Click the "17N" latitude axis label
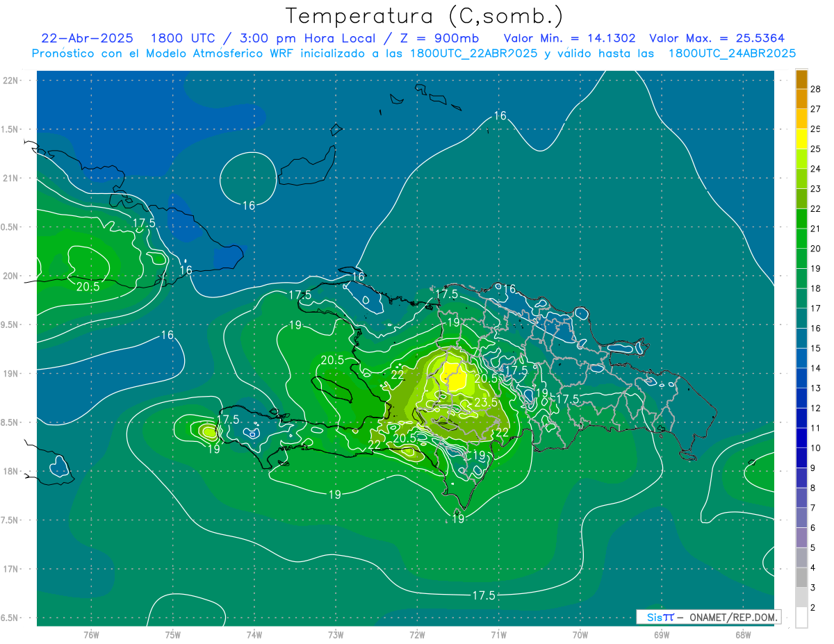Screen dimensions: 834x644 (10, 569)
